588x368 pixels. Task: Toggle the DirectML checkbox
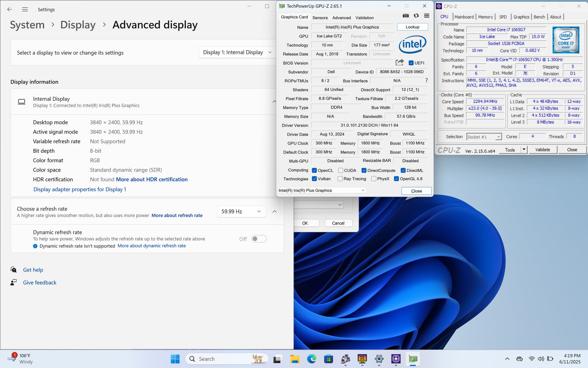click(403, 170)
